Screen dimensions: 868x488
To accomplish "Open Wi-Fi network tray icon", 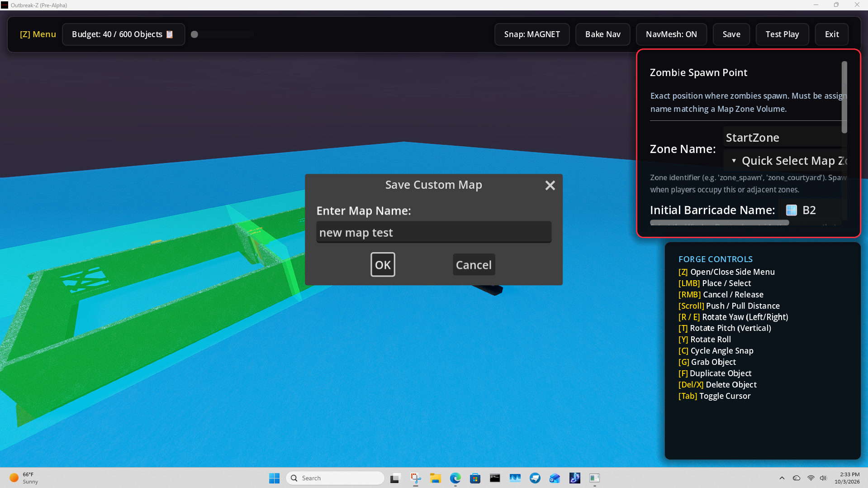I will [811, 478].
